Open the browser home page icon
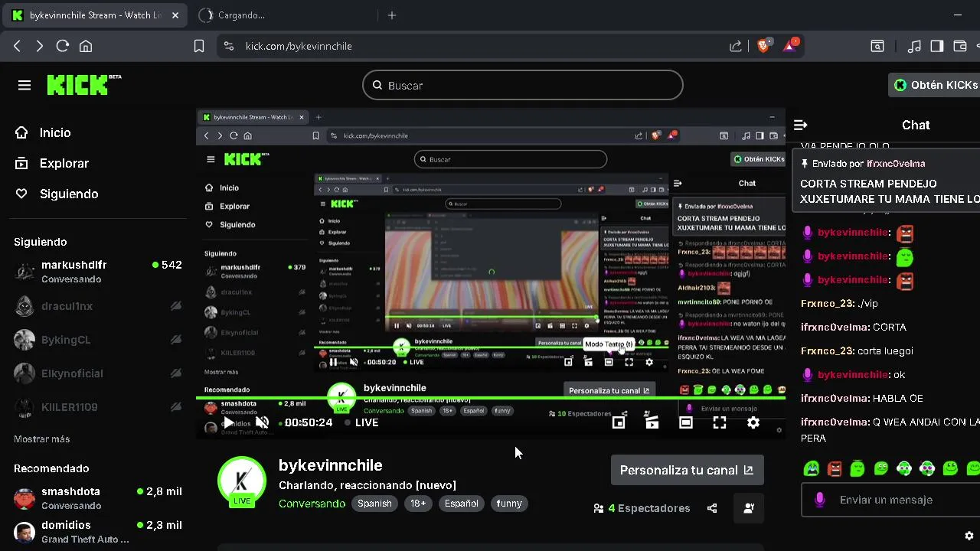The height and width of the screenshot is (551, 980). [x=86, y=46]
